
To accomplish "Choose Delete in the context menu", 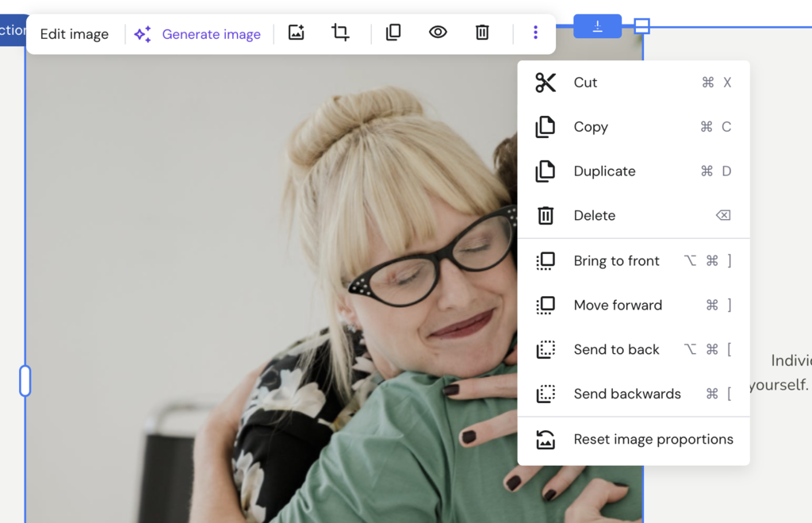I will pyautogui.click(x=595, y=215).
